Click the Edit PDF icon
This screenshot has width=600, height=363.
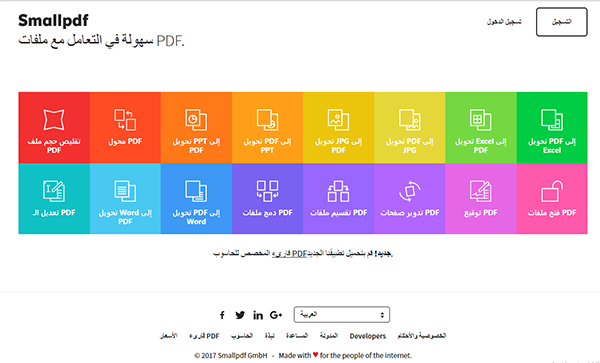pyautogui.click(x=54, y=191)
